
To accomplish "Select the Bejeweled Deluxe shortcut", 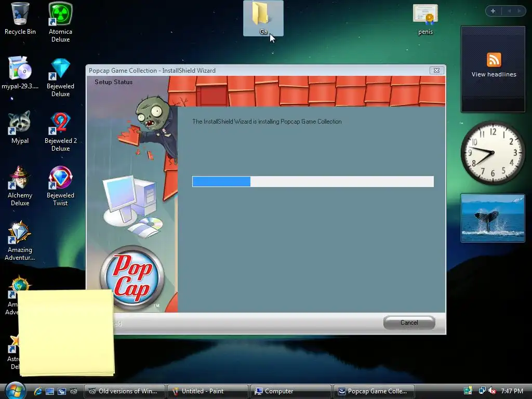I will point(60,77).
